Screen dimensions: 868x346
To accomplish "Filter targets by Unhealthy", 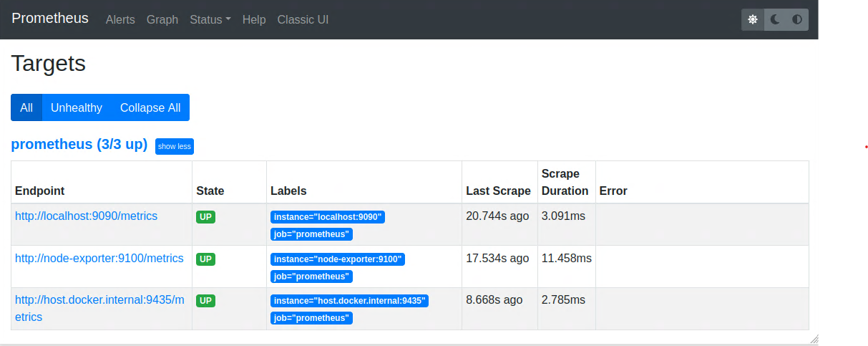I will click(x=77, y=107).
